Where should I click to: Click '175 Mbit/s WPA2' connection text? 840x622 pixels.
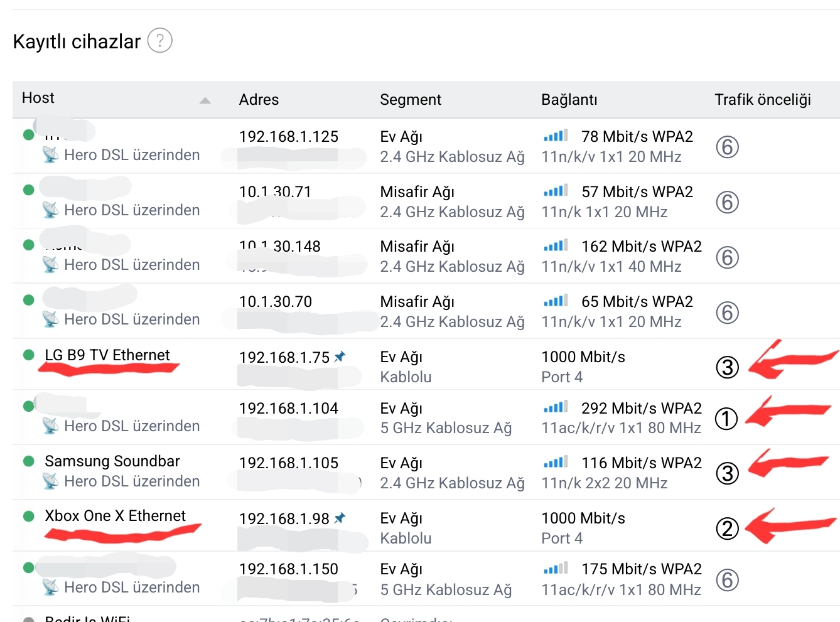tap(642, 569)
